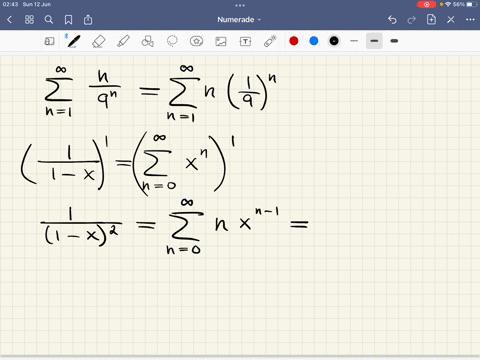Redo the last undone stroke

pos(412,20)
